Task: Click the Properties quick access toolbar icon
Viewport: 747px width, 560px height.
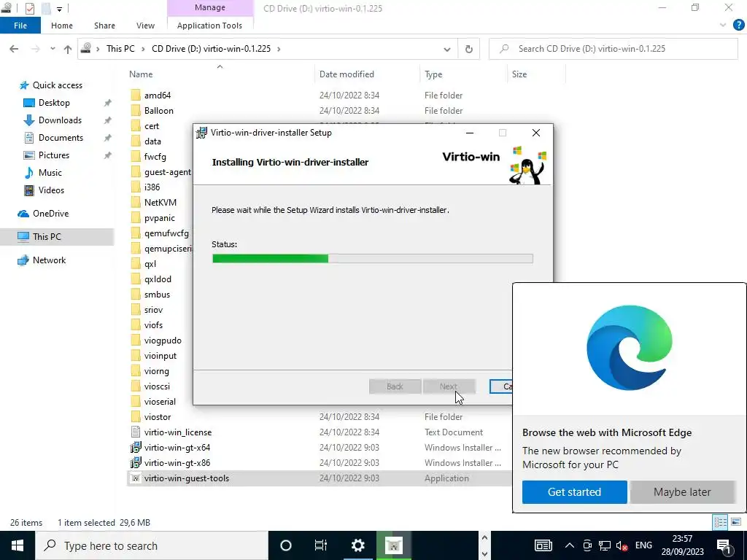Action: (29, 9)
